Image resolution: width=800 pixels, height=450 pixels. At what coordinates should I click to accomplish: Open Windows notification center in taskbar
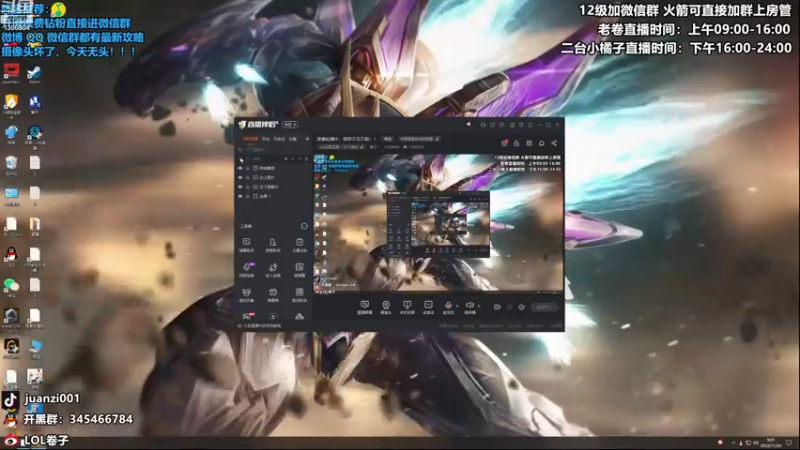tap(789, 442)
